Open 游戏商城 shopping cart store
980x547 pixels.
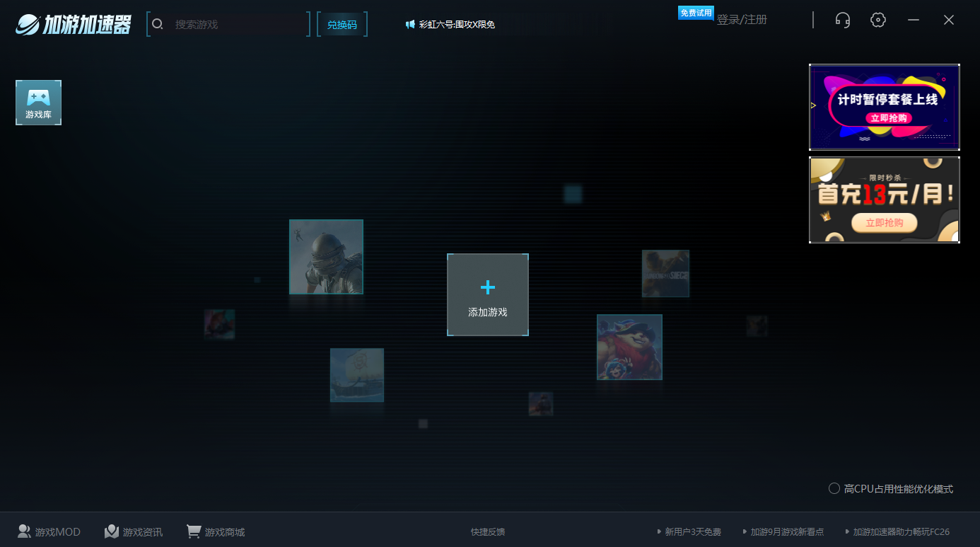(216, 531)
